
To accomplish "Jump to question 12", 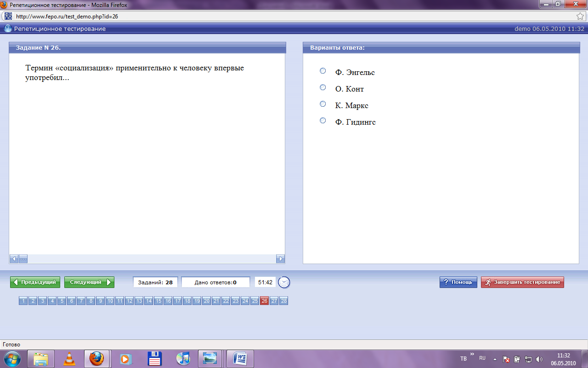I will pyautogui.click(x=129, y=301).
